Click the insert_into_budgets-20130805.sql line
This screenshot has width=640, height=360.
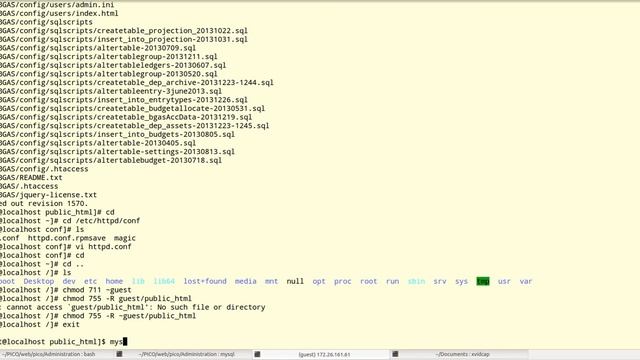click(118, 134)
